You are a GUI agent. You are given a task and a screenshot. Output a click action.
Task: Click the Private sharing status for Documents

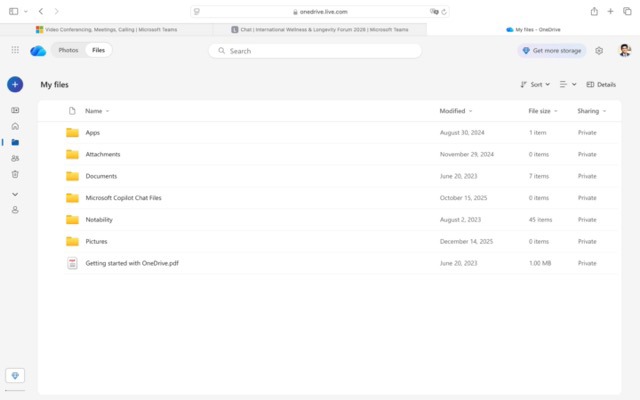[x=587, y=176]
